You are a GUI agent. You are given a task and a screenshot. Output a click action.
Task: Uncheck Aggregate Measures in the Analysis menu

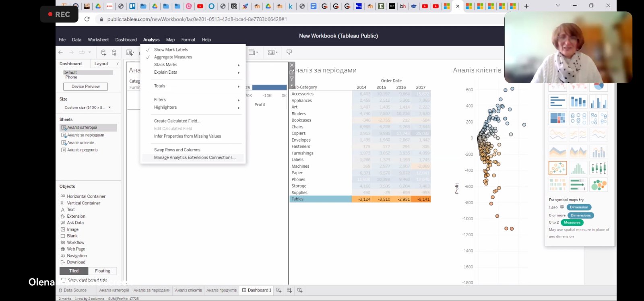point(173,57)
